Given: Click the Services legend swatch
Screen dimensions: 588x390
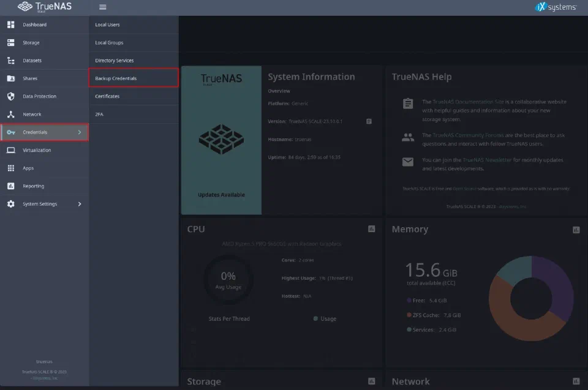Looking at the screenshot, I should 409,329.
